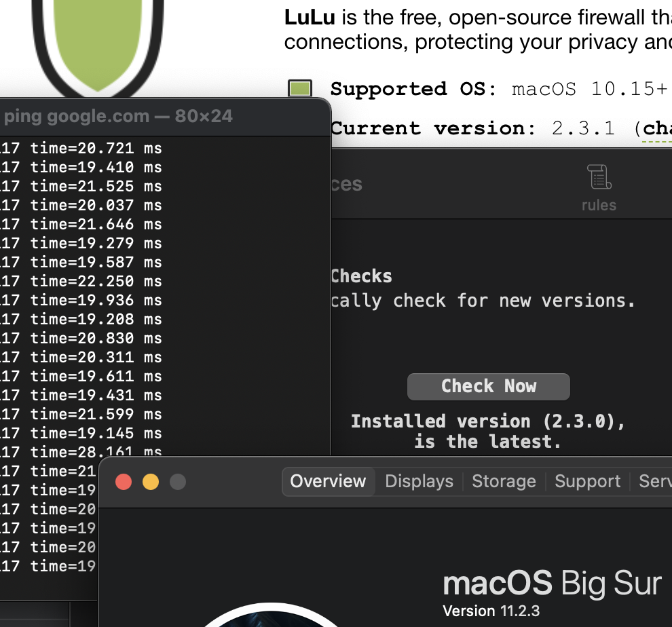Viewport: 672px width, 627px height.
Task: Click the 'macOS Big Sur' heading
Action: coord(552,583)
